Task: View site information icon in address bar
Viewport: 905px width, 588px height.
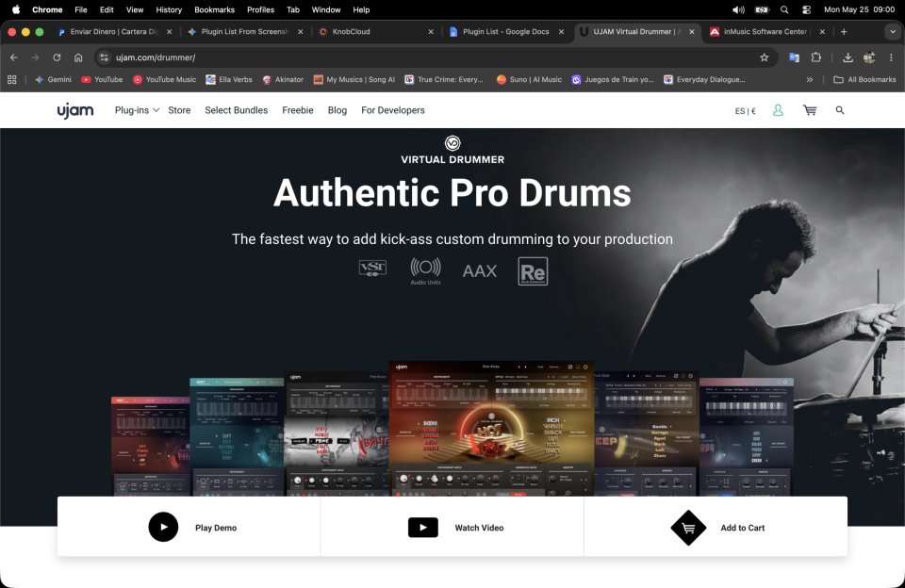Action: [104, 57]
